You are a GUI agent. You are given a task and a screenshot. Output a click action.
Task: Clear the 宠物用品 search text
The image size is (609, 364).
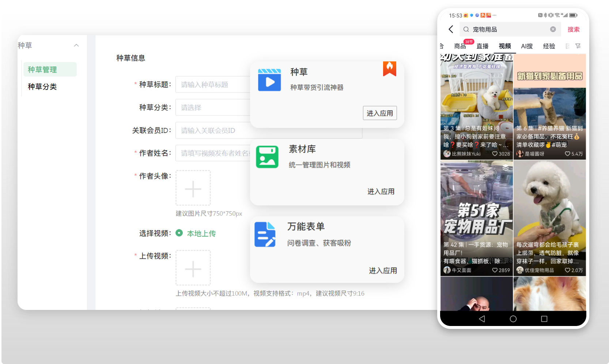pos(553,29)
